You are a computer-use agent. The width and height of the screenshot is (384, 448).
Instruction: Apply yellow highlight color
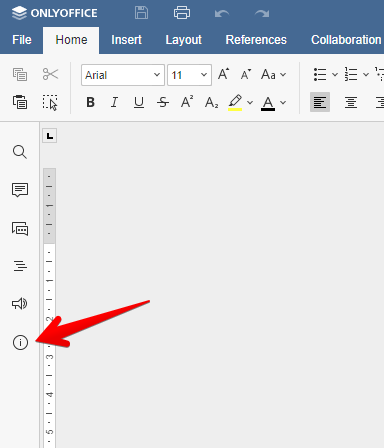point(235,102)
